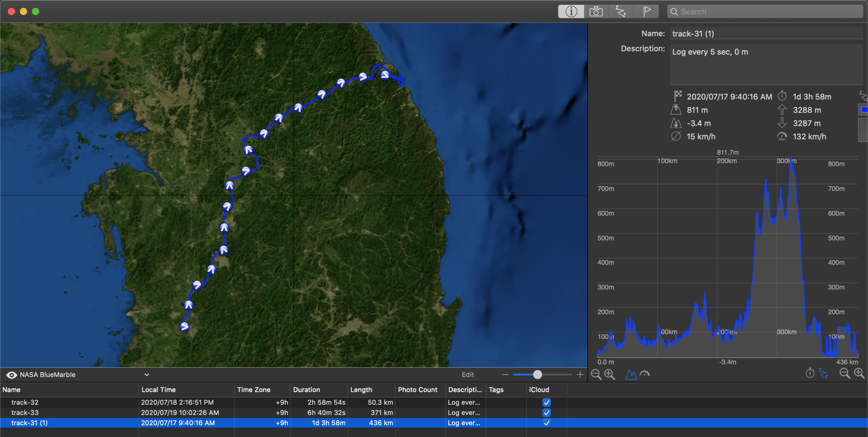Viewport: 868px width, 437px height.
Task: Zoom in elevation chart horizontally
Action: click(x=859, y=374)
